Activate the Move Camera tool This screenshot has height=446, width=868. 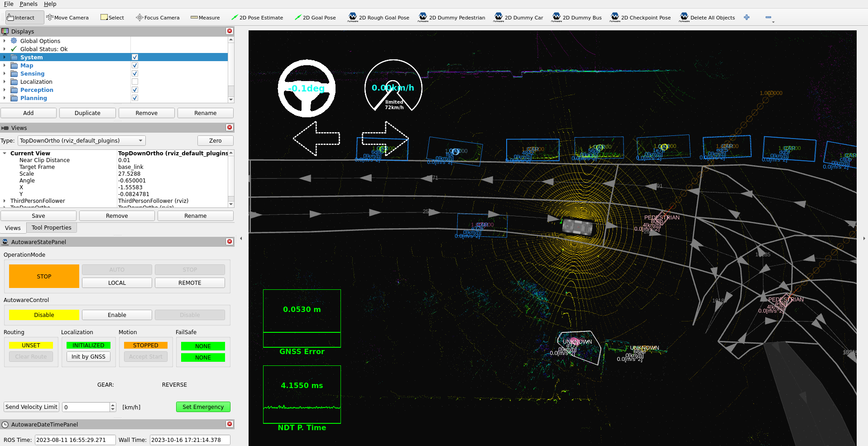coord(67,18)
